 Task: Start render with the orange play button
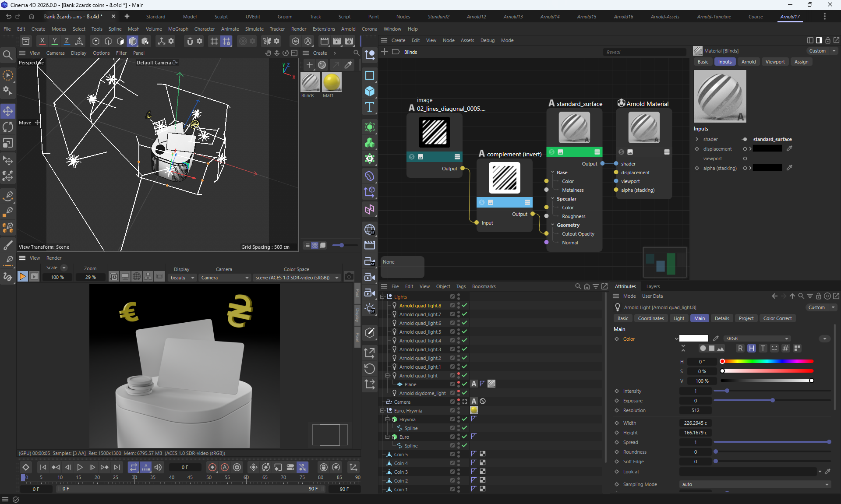click(23, 277)
